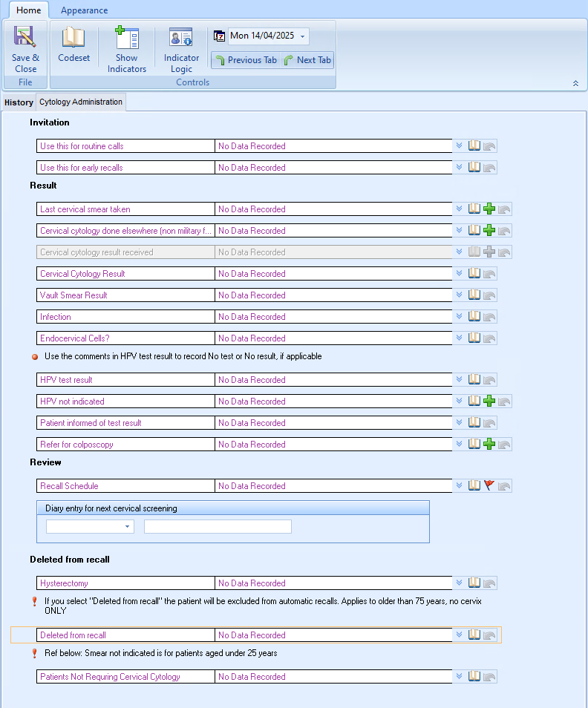Click undo arrow for Hysterectomy row

click(x=489, y=583)
